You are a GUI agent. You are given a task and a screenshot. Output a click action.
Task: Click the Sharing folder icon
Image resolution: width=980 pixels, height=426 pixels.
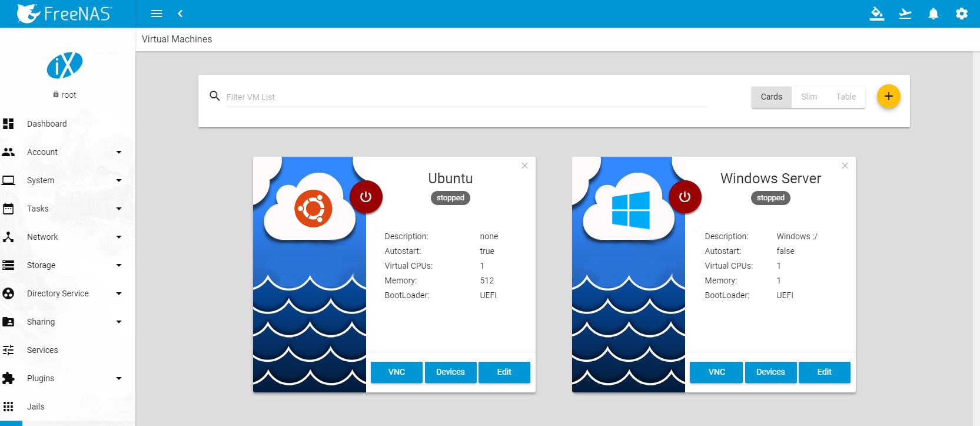coord(8,322)
